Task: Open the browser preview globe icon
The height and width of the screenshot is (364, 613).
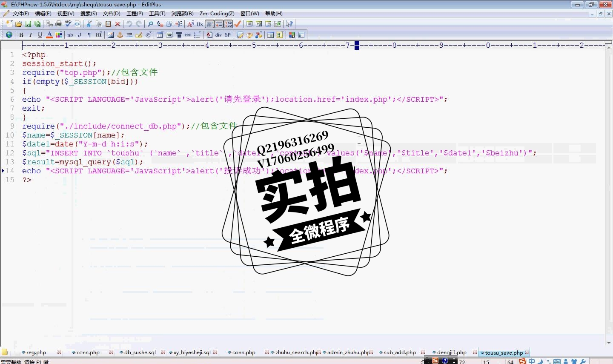Action: (x=9, y=35)
